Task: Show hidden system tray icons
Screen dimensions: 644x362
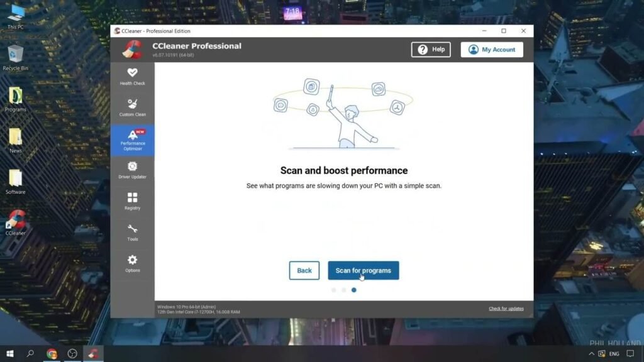Action: point(591,354)
